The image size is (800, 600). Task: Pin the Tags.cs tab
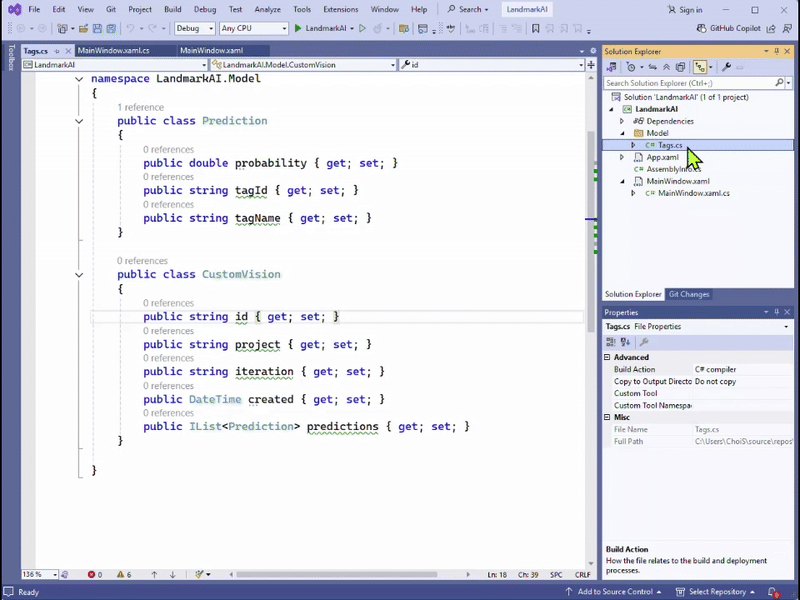tap(57, 51)
